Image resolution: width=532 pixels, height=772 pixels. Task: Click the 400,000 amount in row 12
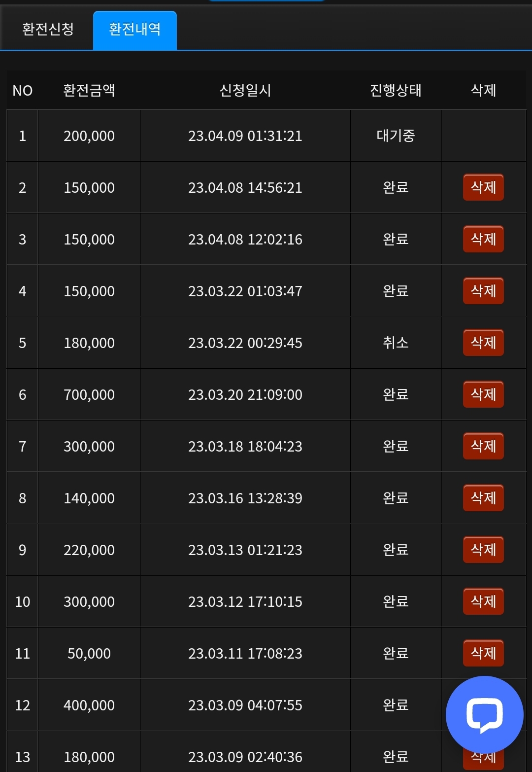tap(89, 705)
